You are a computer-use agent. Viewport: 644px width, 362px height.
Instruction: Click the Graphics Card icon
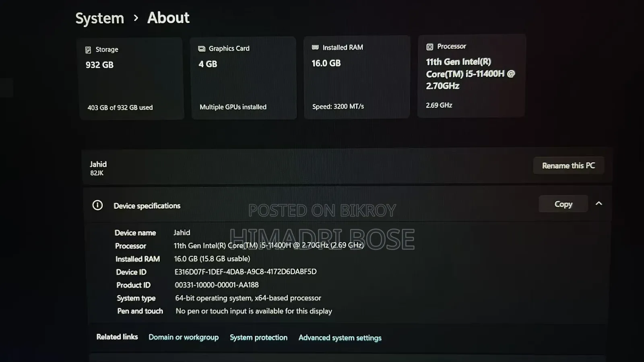(202, 49)
